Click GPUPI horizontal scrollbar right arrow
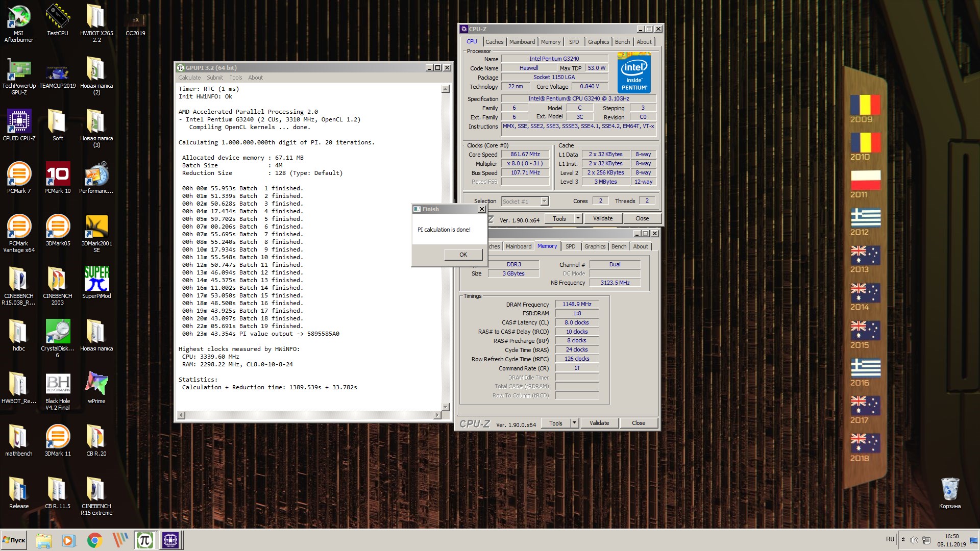This screenshot has width=980, height=551. 437,416
